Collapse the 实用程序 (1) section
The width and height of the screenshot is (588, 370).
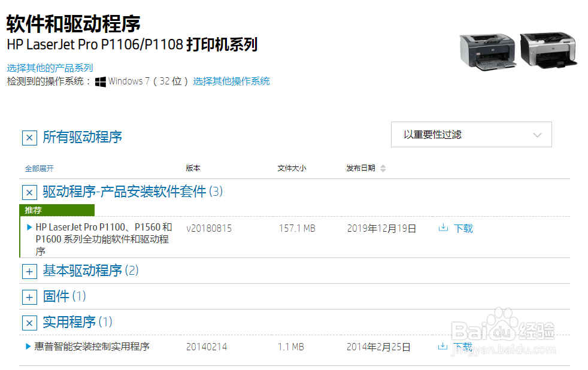(x=29, y=323)
